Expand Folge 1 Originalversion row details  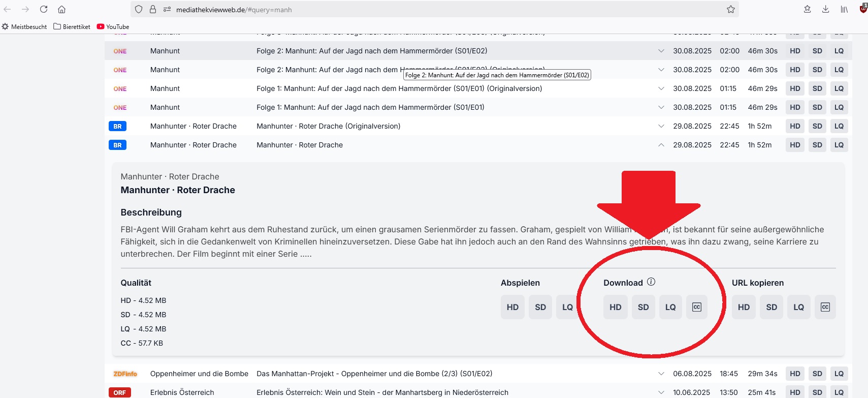(x=661, y=88)
